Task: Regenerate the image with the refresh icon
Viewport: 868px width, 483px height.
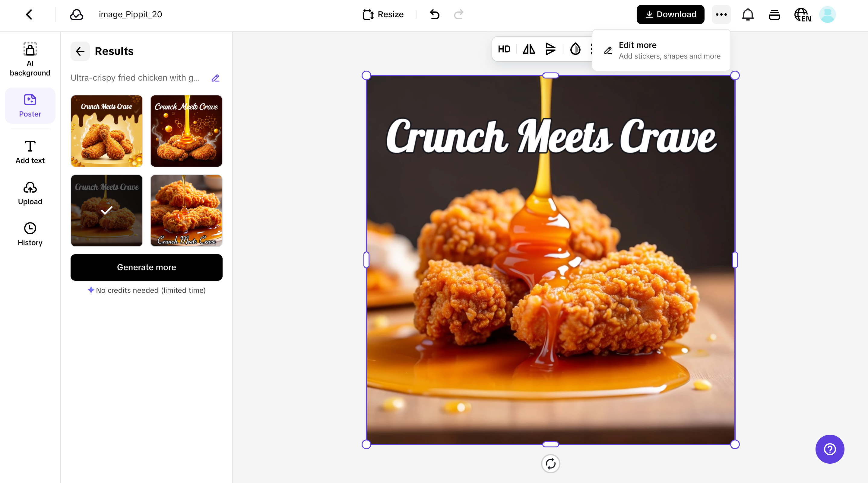Action: click(551, 464)
